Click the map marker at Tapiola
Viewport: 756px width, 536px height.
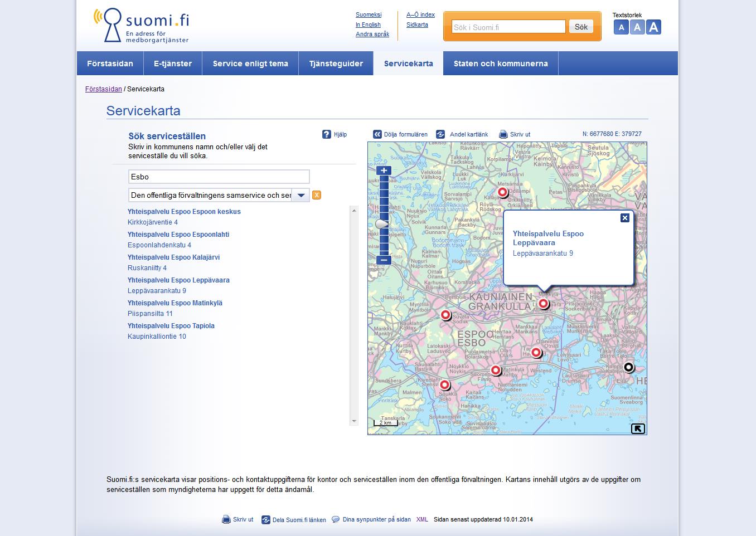pos(536,353)
